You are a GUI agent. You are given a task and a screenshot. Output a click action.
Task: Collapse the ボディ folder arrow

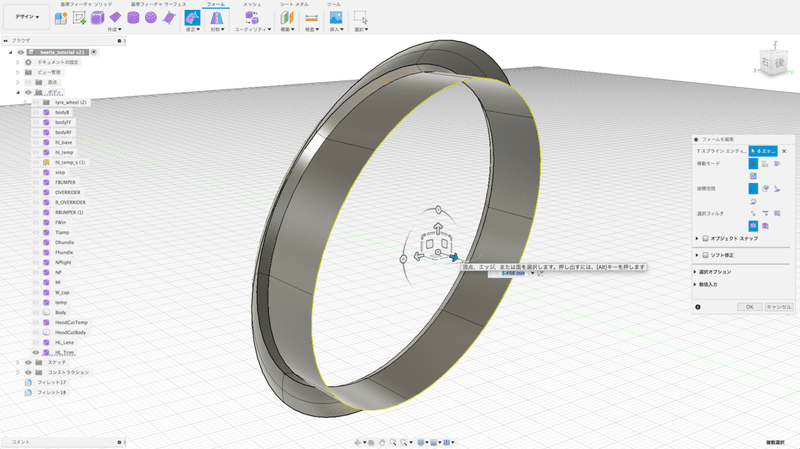[18, 92]
